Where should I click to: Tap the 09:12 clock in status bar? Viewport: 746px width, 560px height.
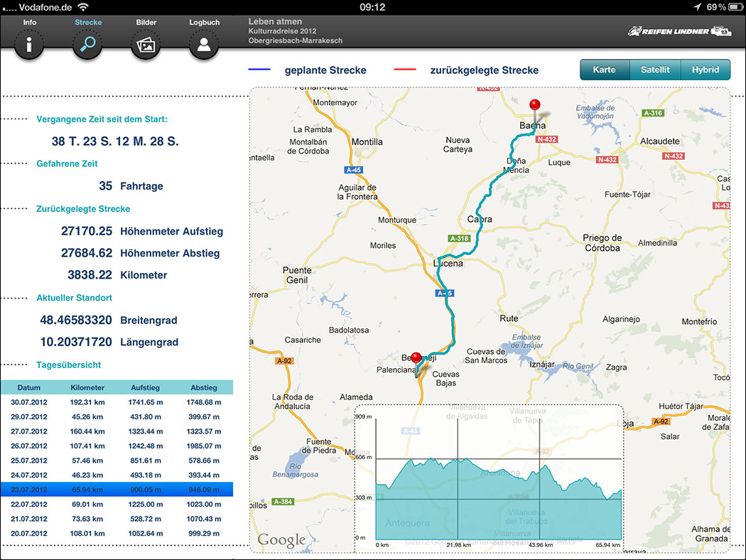(372, 7)
